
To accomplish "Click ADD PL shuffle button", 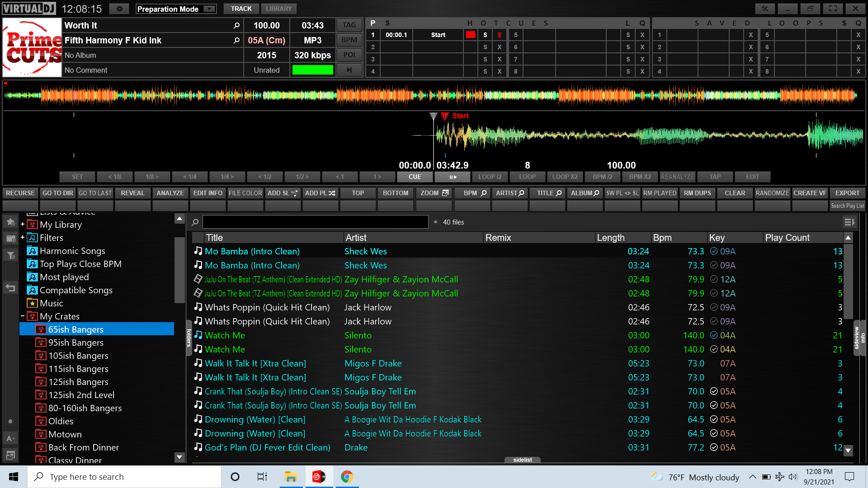I will 320,193.
